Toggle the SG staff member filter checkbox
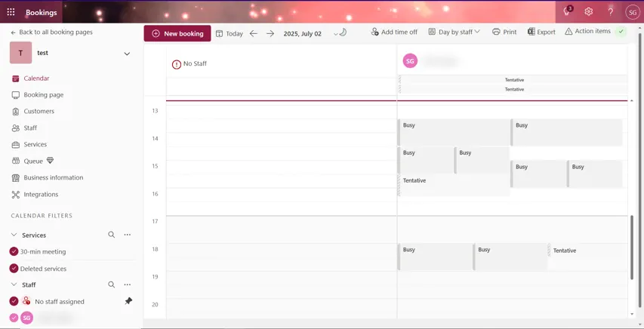644x329 pixels. [x=14, y=318]
